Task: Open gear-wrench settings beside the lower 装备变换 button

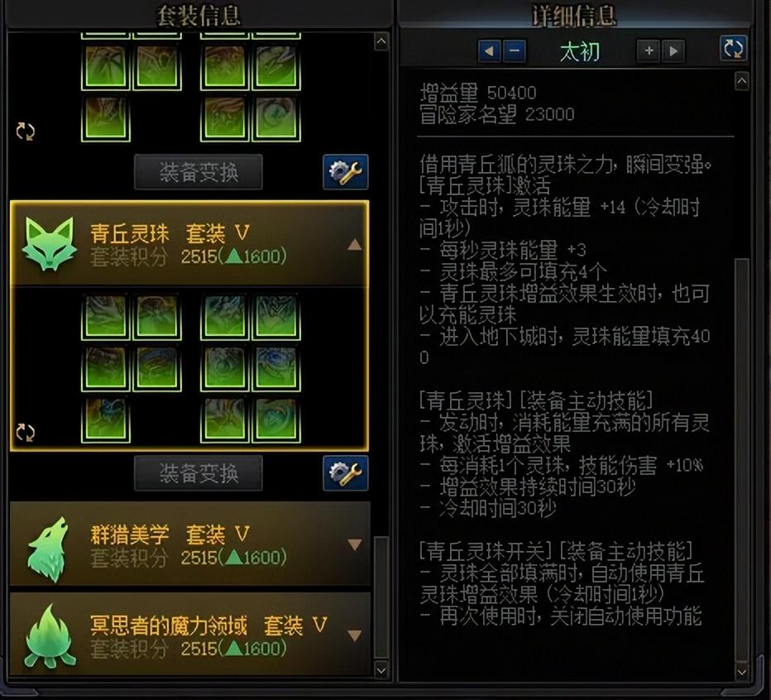Action: coord(345,472)
